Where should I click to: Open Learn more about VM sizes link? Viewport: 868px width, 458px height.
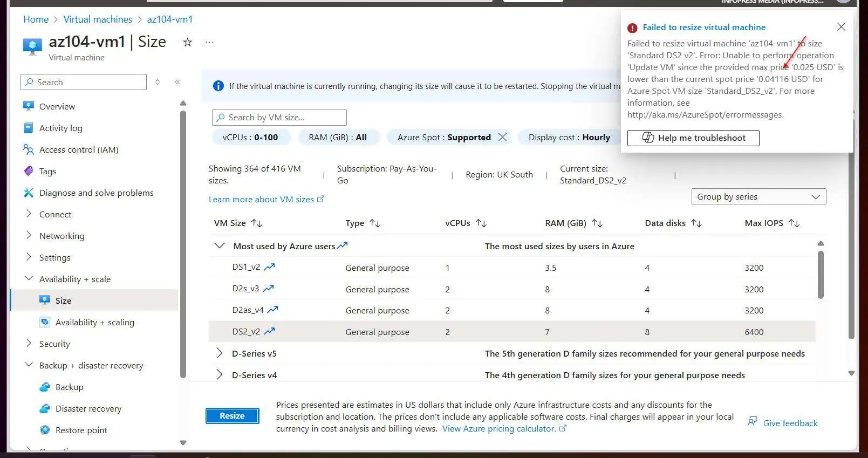click(x=266, y=200)
